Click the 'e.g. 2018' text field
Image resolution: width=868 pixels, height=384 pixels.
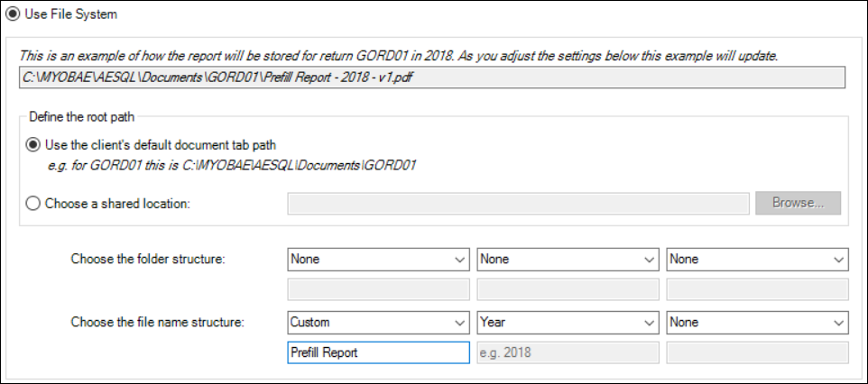pos(568,352)
